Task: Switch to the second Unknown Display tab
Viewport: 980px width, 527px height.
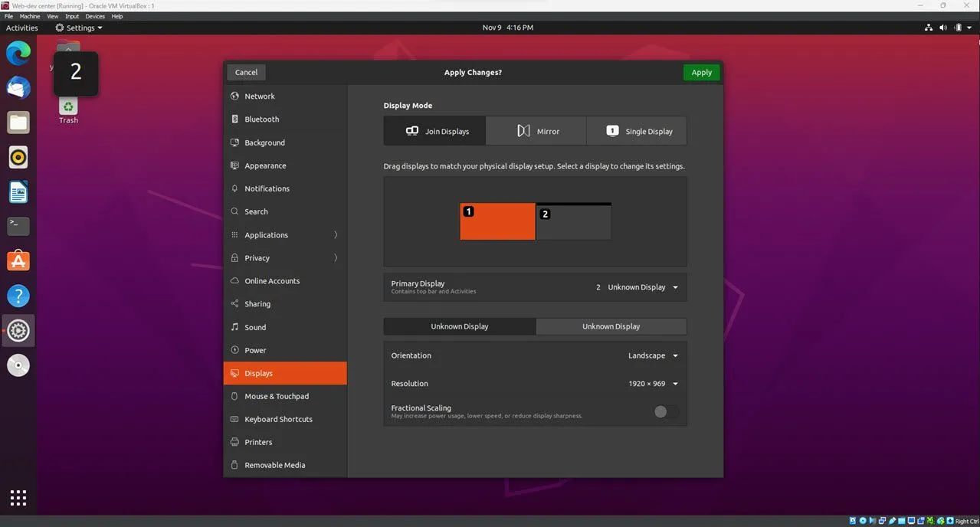Action: pos(611,326)
